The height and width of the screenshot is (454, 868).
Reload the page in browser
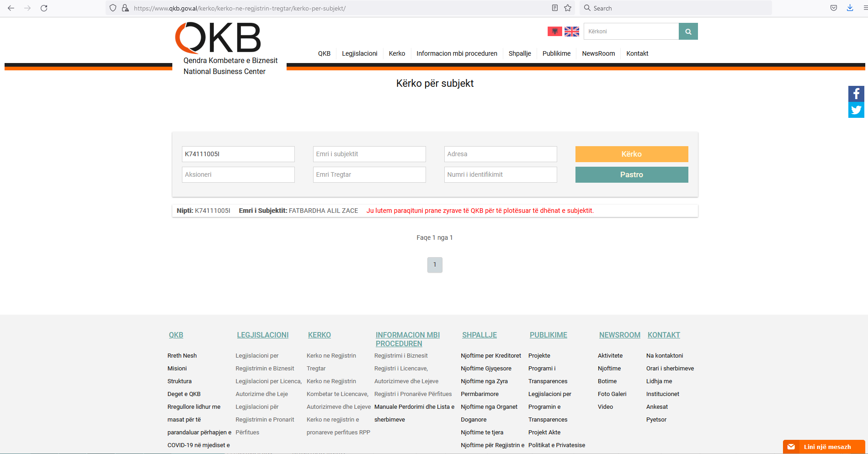44,8
